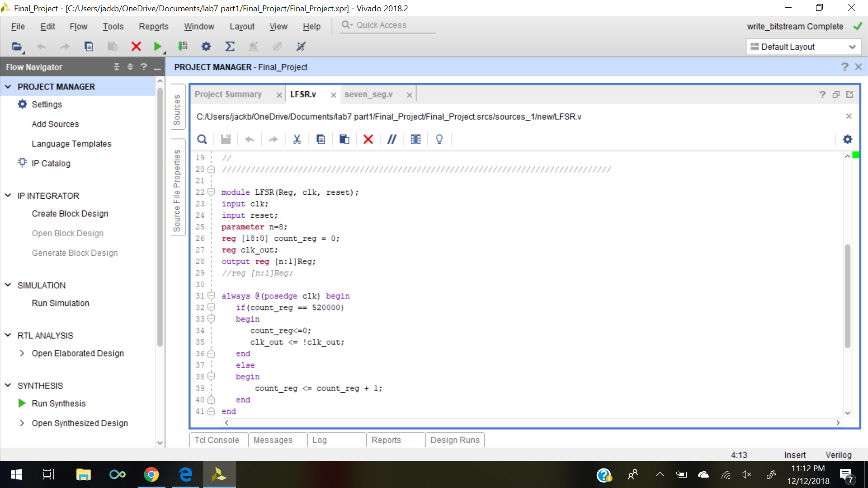Collapse the module fold marker at line 22
868x488 pixels.
tap(211, 192)
